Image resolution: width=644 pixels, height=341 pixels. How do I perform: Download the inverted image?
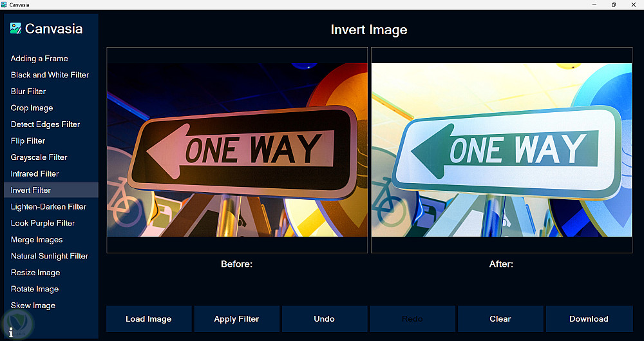[589, 319]
